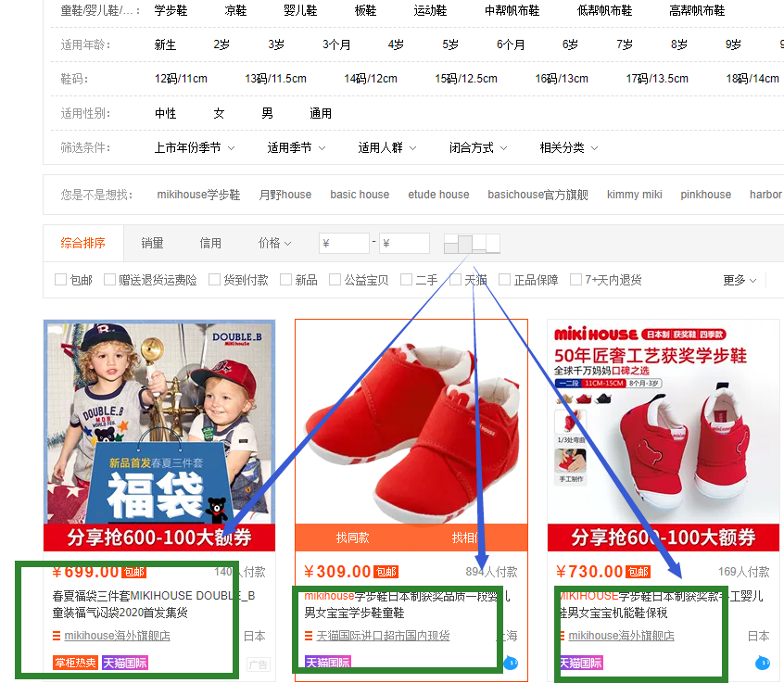Select 运动鞋 category filter
The image size is (784, 683).
(x=430, y=10)
